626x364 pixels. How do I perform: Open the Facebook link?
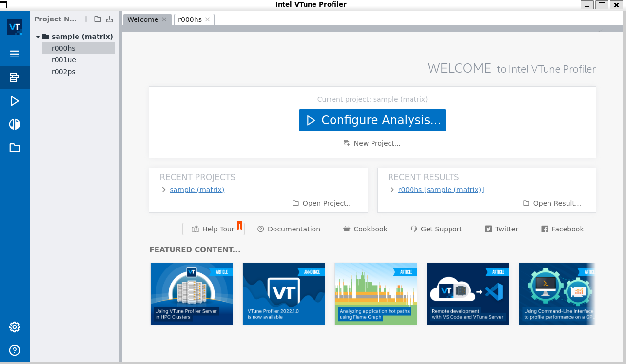[x=563, y=229]
